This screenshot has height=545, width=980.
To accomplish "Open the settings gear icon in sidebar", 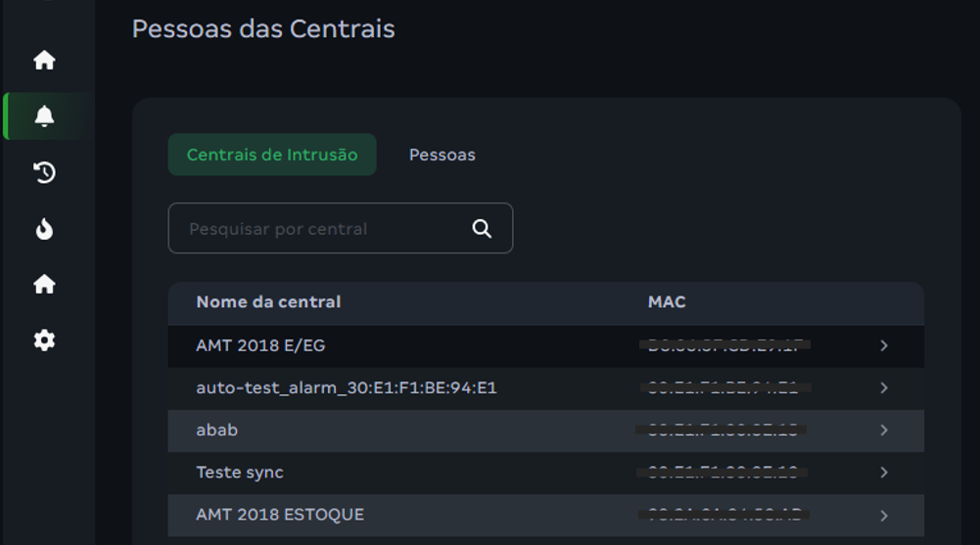I will [44, 341].
